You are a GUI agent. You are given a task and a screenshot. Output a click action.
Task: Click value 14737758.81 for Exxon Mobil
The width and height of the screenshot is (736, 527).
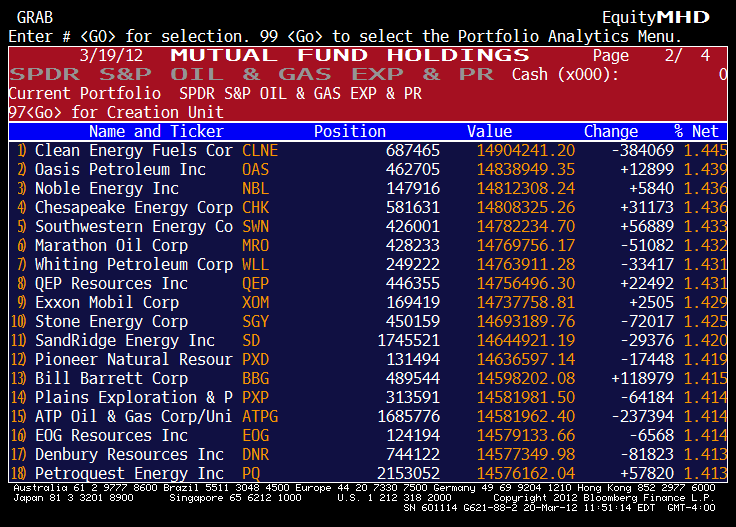[x=526, y=302]
